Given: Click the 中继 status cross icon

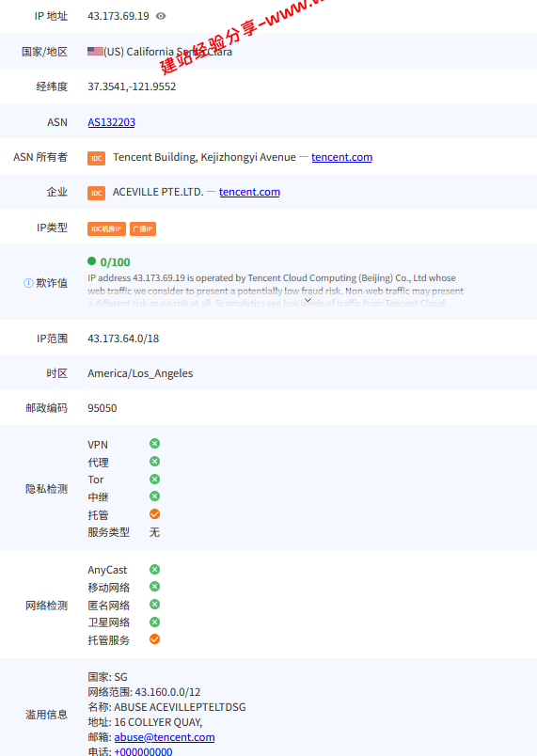Looking at the screenshot, I should click(154, 496).
